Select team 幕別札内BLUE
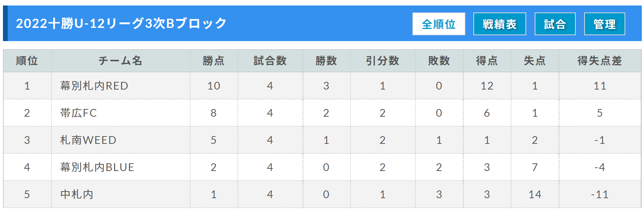This screenshot has width=644, height=211. click(x=97, y=167)
